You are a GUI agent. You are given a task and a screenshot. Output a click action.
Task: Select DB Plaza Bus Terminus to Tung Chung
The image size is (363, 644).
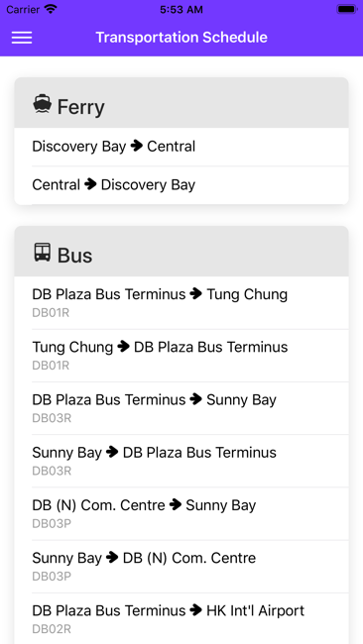(x=181, y=303)
